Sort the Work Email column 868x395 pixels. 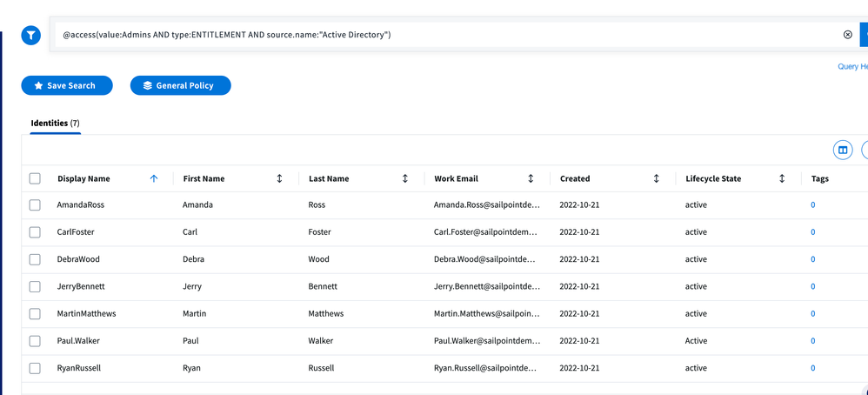(x=531, y=178)
